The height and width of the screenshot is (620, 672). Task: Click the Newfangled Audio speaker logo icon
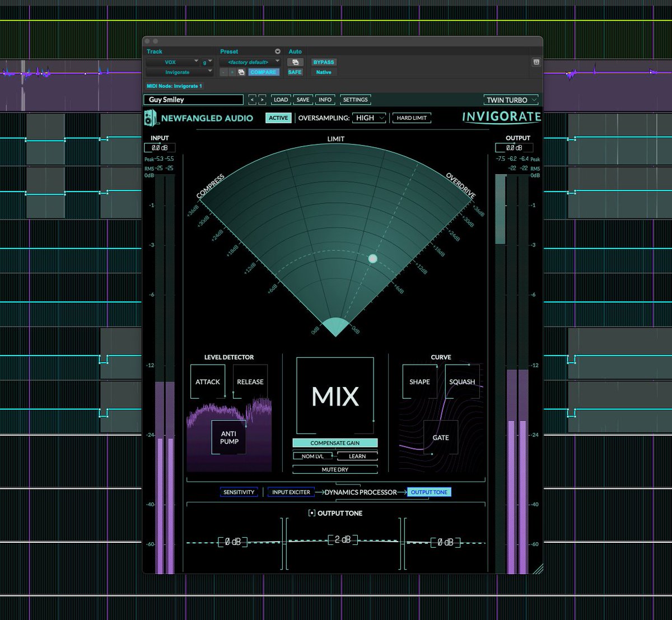pyautogui.click(x=150, y=118)
